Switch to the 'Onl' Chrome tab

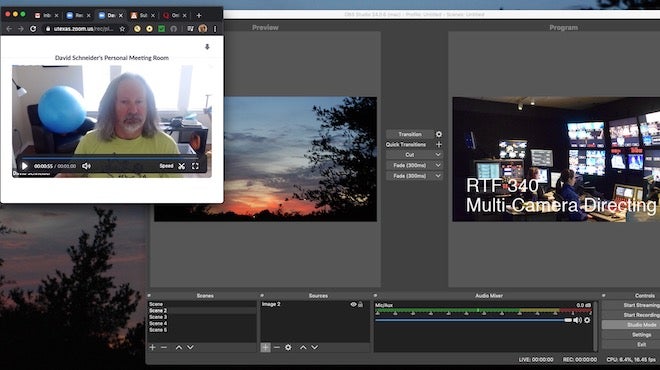[174, 15]
